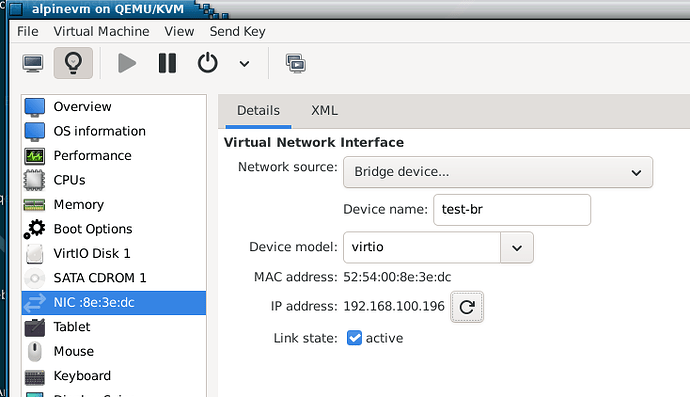Click the Overview monitor icon
The width and height of the screenshot is (690, 397).
click(35, 107)
